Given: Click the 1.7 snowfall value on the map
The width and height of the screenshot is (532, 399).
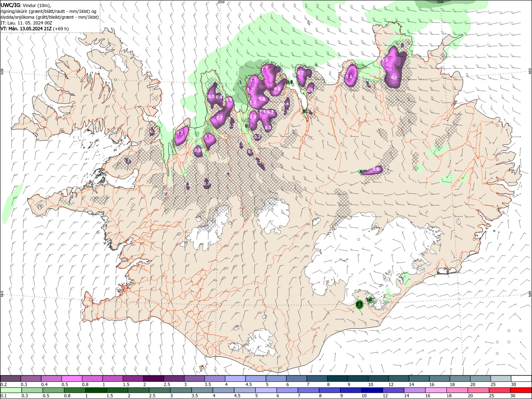Looking at the screenshot, I should coord(180,133).
